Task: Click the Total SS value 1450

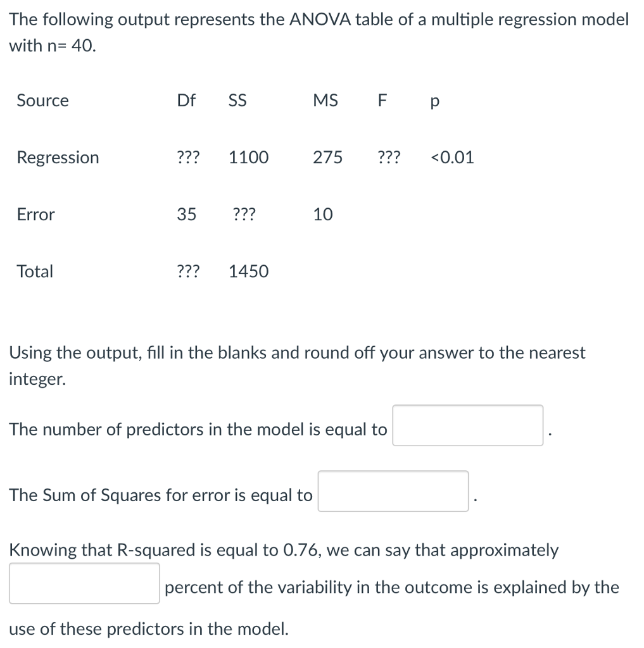Action: (248, 271)
